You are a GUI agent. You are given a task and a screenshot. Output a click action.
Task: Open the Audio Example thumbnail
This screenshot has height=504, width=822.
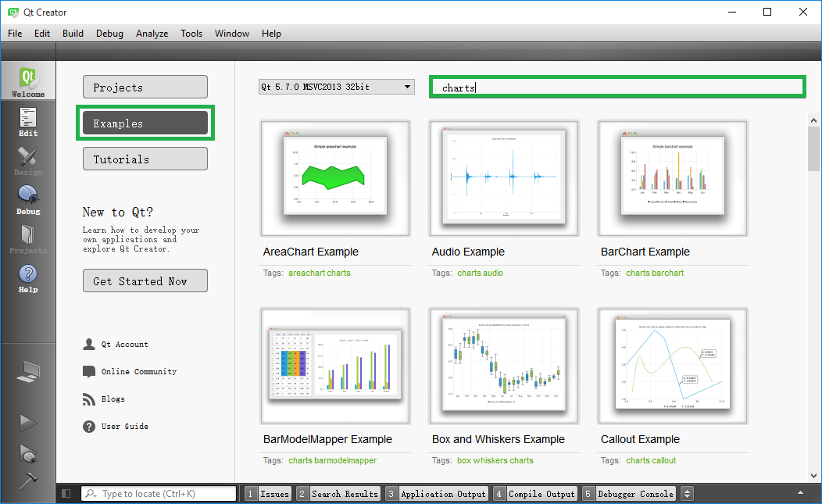[504, 178]
